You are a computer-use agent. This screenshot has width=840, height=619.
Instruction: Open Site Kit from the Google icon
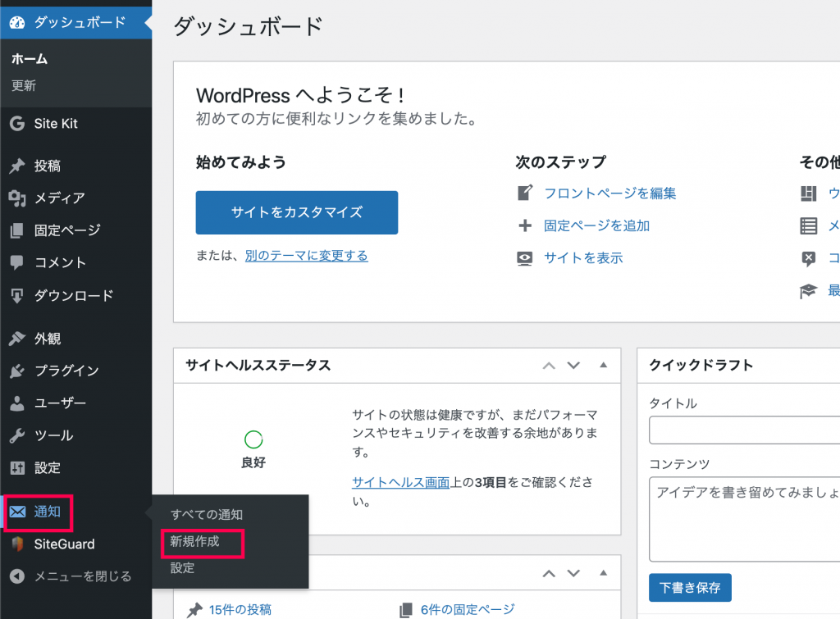coord(17,124)
